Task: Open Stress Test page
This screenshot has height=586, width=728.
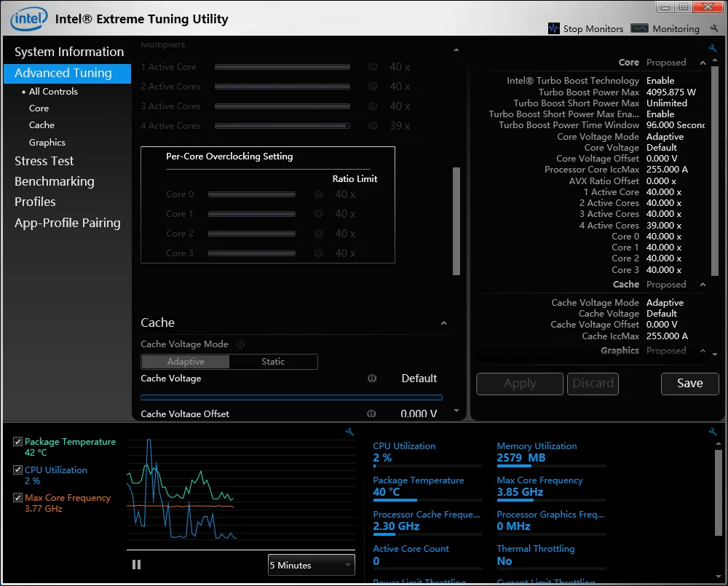Action: click(44, 161)
